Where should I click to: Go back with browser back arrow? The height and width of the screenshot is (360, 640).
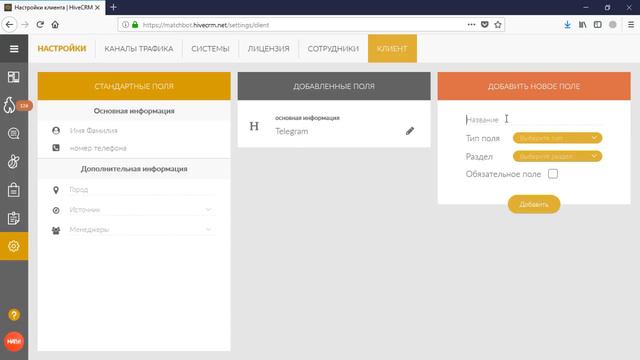(x=9, y=24)
